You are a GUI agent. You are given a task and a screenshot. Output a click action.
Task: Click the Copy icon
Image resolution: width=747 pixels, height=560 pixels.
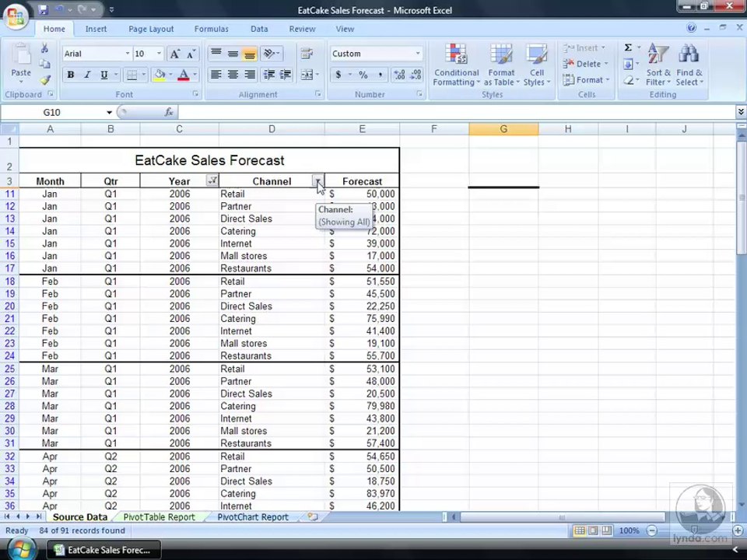tap(45, 64)
